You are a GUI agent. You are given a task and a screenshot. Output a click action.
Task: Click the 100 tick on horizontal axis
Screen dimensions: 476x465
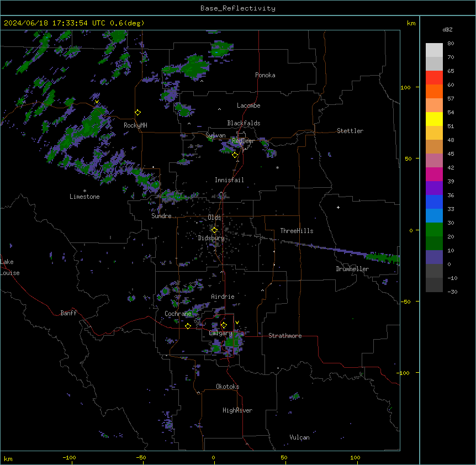click(x=355, y=457)
